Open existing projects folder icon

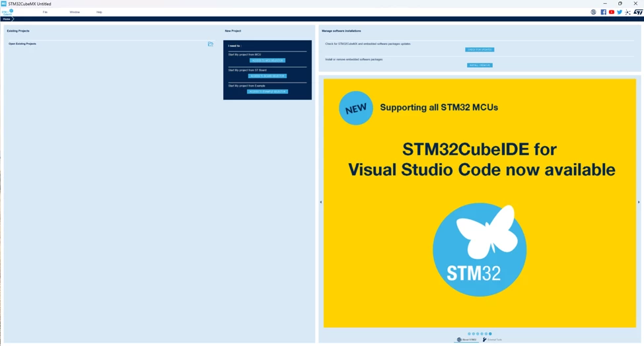[x=210, y=44]
